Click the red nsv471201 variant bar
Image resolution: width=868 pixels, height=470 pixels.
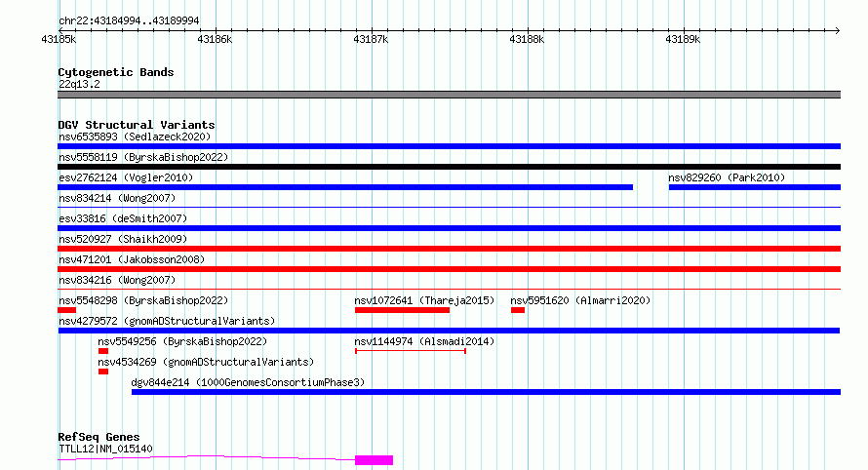pyautogui.click(x=449, y=269)
